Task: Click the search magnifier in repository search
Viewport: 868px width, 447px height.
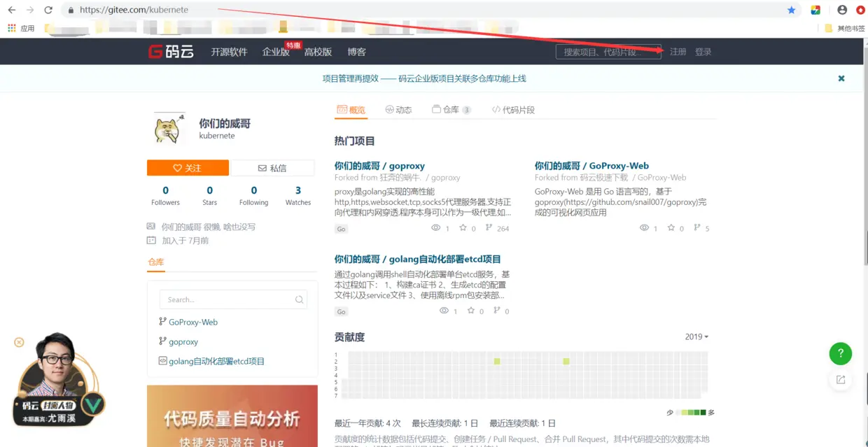Action: pos(300,299)
